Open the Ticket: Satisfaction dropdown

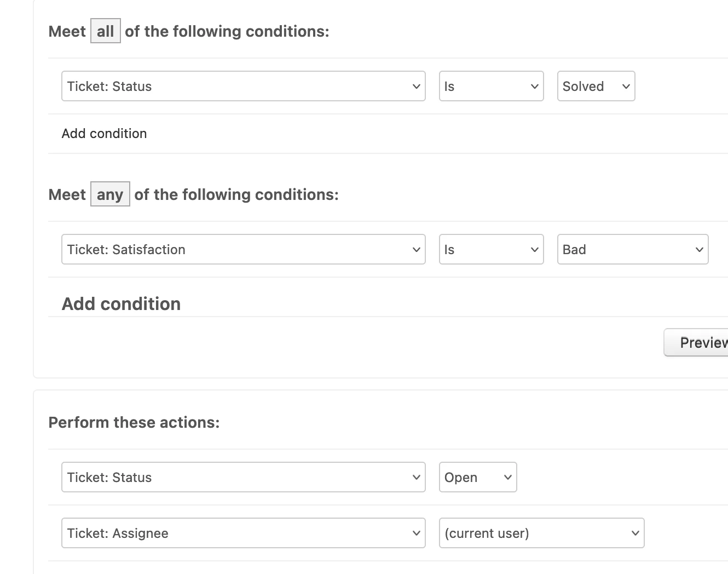[x=243, y=250]
